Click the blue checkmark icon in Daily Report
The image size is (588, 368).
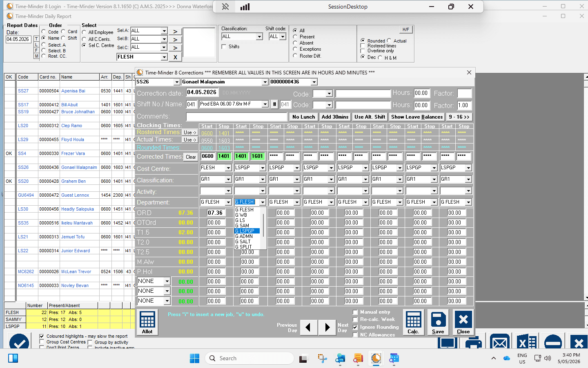pos(19,342)
